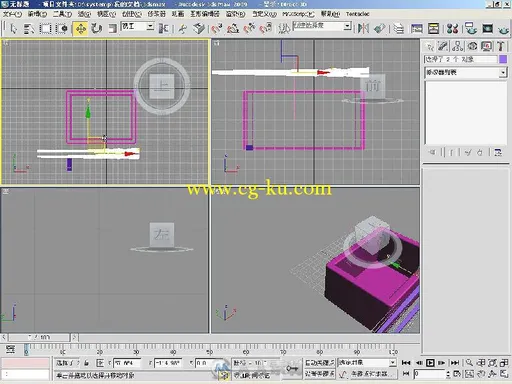
Task: Activate the Select and Move tool
Action: 80,29
